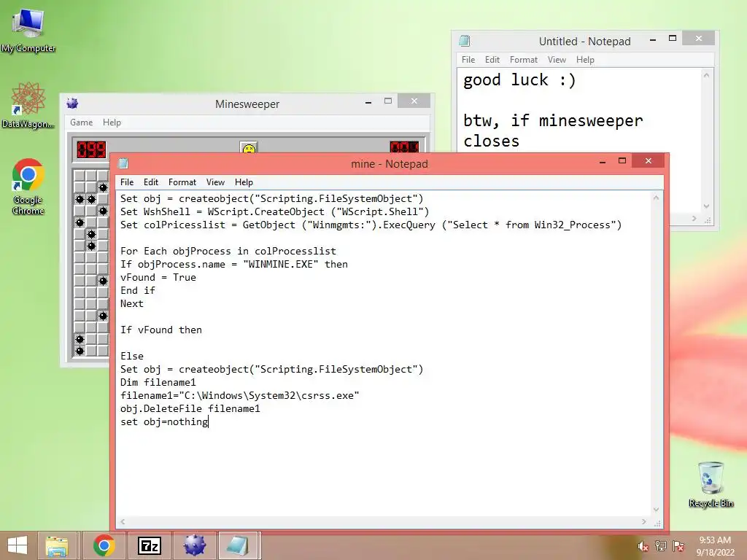Open File Explorer from the taskbar
Viewport: 747px width, 560px height.
click(57, 545)
